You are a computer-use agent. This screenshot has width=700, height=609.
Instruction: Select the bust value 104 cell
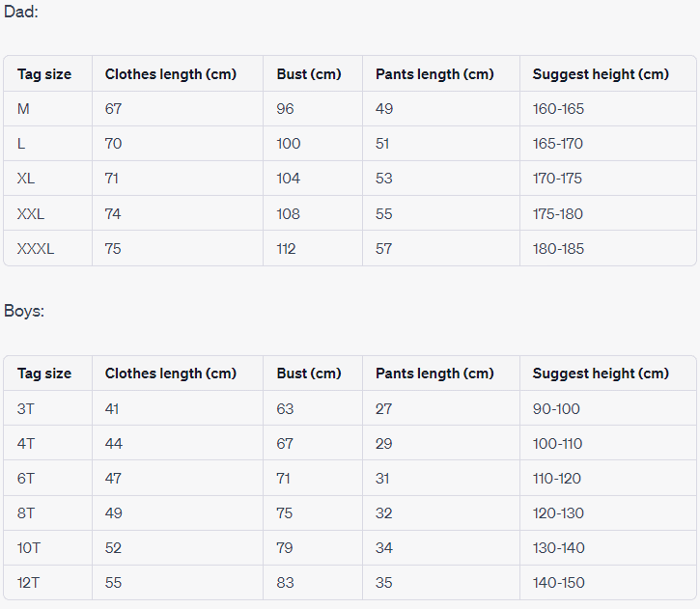pyautogui.click(x=288, y=179)
